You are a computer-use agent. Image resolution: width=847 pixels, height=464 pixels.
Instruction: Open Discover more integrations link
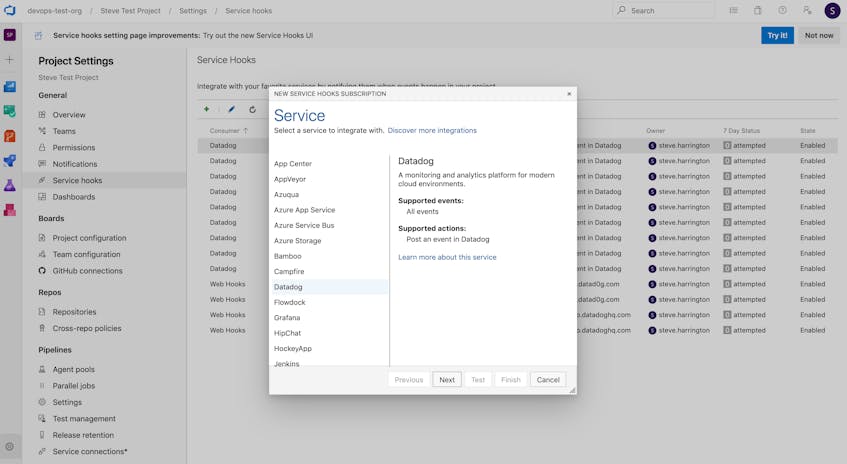pyautogui.click(x=432, y=130)
